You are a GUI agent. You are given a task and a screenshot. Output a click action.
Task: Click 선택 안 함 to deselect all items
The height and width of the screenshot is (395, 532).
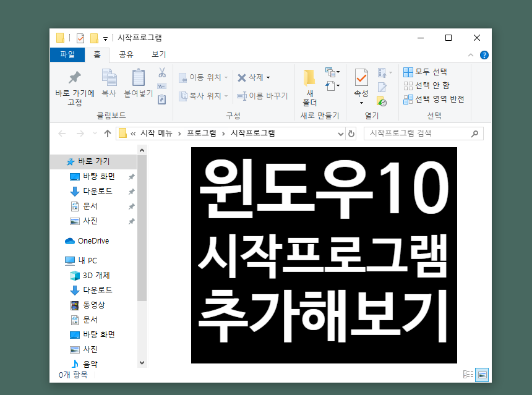coord(408,85)
